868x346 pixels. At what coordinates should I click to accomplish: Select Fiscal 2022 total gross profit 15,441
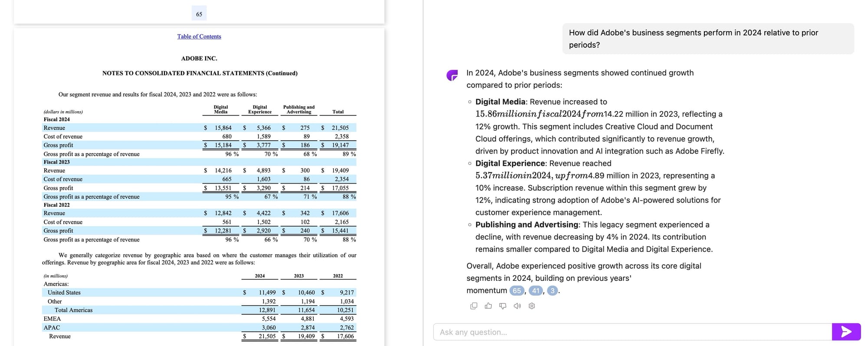(x=340, y=231)
